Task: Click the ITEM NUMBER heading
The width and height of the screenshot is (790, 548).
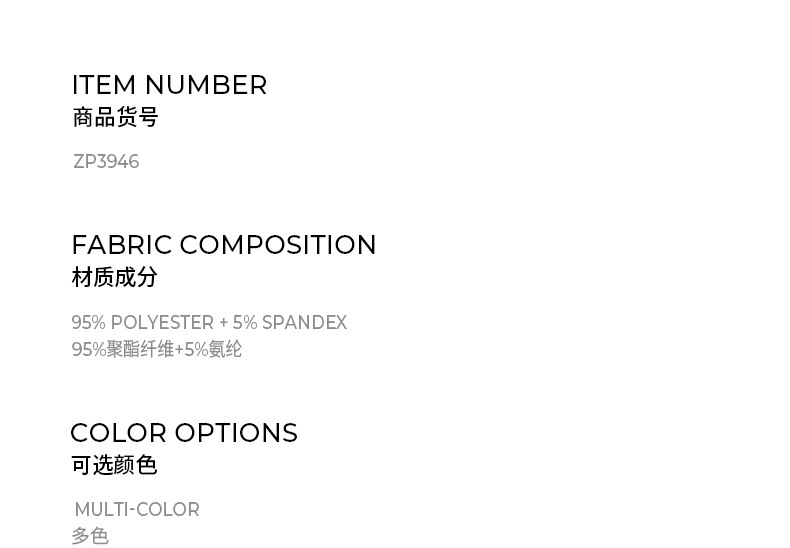Action: [x=169, y=86]
